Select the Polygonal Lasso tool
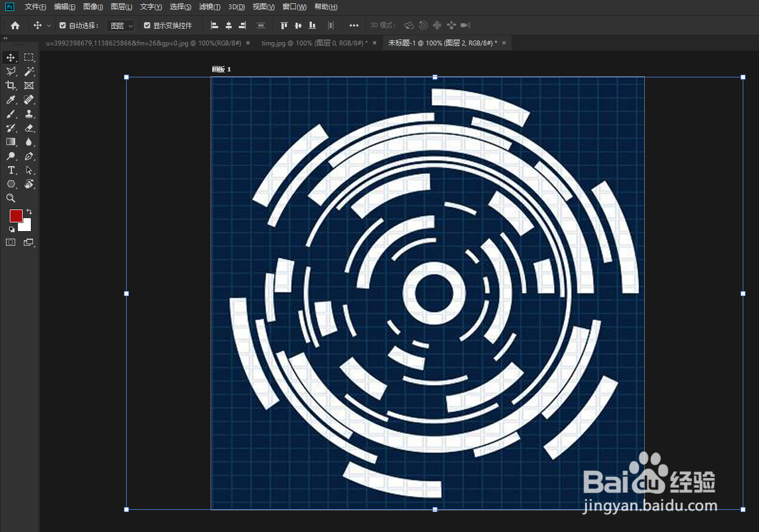The width and height of the screenshot is (759, 532). coord(11,71)
